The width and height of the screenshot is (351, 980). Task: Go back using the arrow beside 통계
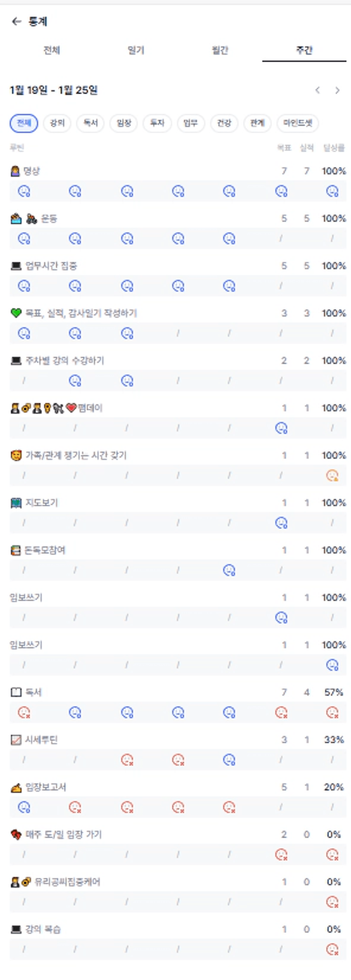point(17,22)
